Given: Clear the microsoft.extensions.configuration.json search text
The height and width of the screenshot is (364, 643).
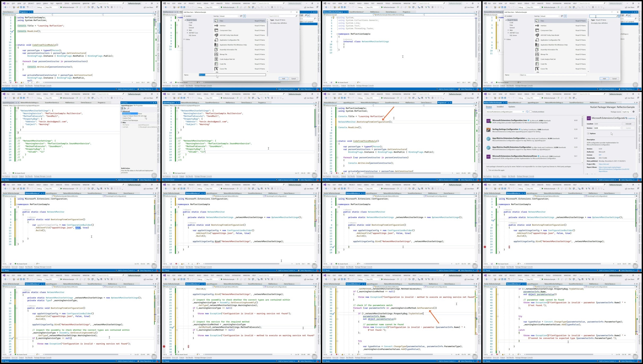Looking at the screenshot, I should tap(523, 112).
